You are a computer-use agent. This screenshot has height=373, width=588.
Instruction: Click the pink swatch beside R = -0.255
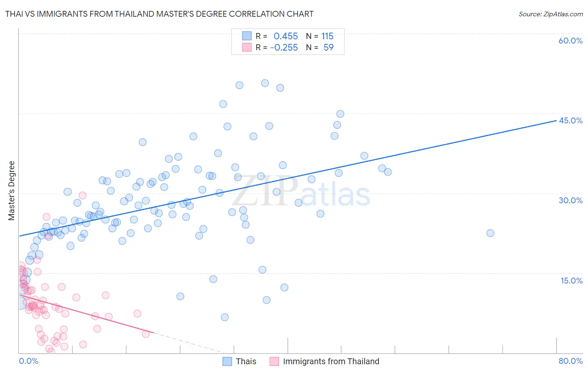247,47
